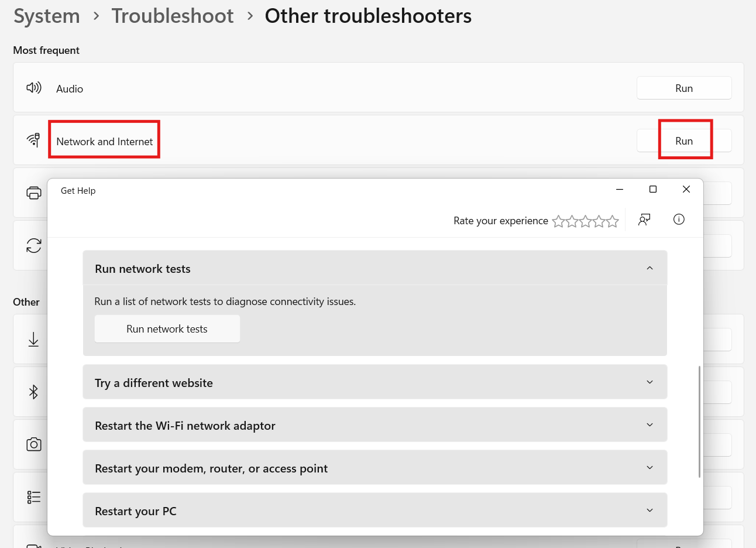756x548 pixels.
Task: Click the Printer troubleshooter icon
Action: (33, 192)
